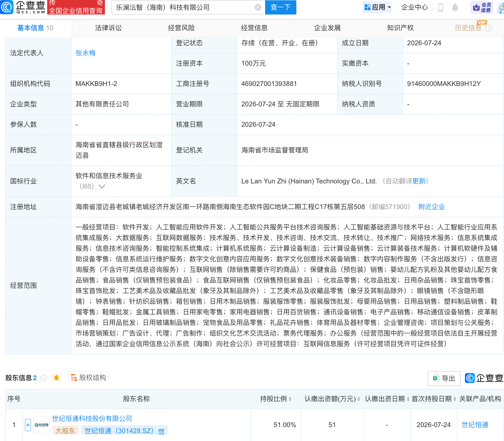This screenshot has height=441, width=504.
Task: Switch to the 基本信息 tab
Action: (35, 28)
